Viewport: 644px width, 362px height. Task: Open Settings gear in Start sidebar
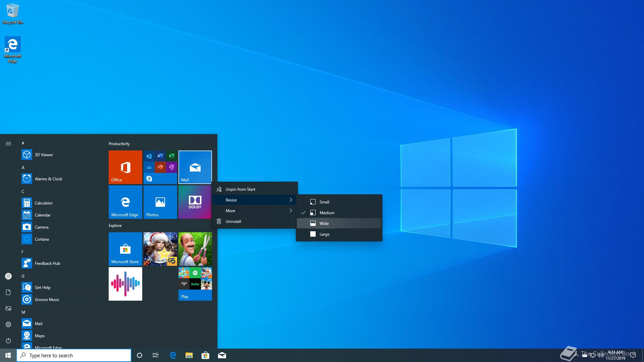[x=8, y=324]
